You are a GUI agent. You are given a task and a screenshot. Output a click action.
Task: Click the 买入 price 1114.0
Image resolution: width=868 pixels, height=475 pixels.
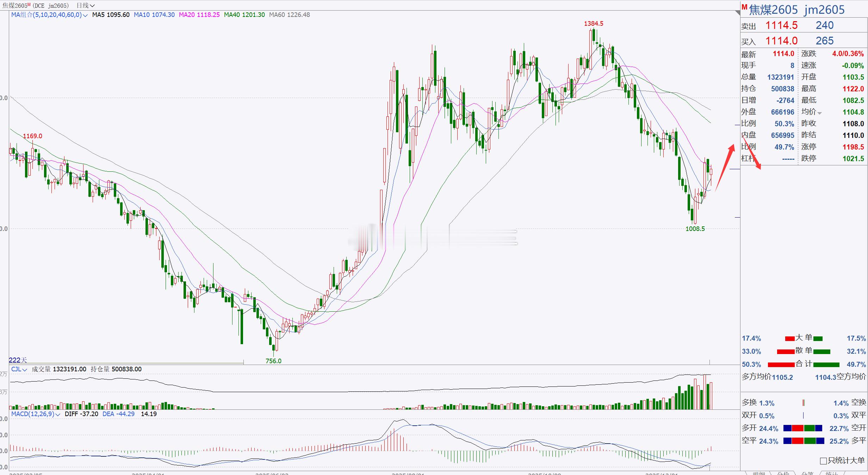781,41
